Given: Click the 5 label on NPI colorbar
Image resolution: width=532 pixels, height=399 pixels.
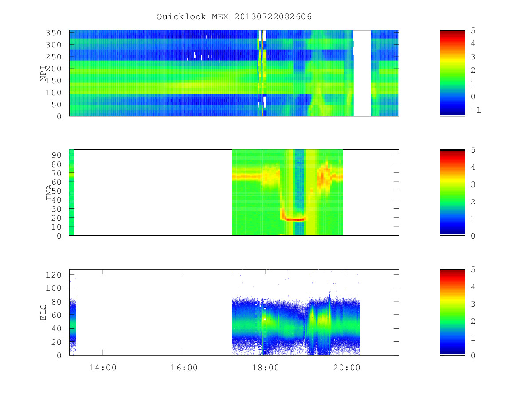Looking at the screenshot, I should click(473, 30).
